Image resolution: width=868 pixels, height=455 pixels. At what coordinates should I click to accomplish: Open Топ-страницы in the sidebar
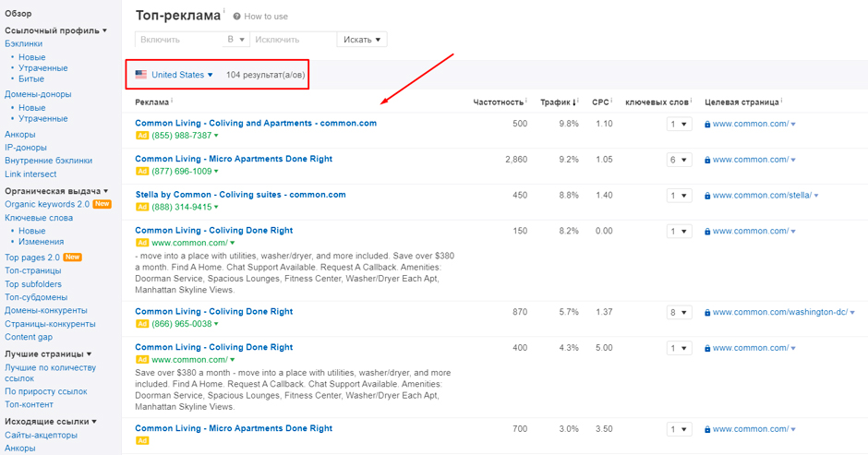tap(33, 270)
